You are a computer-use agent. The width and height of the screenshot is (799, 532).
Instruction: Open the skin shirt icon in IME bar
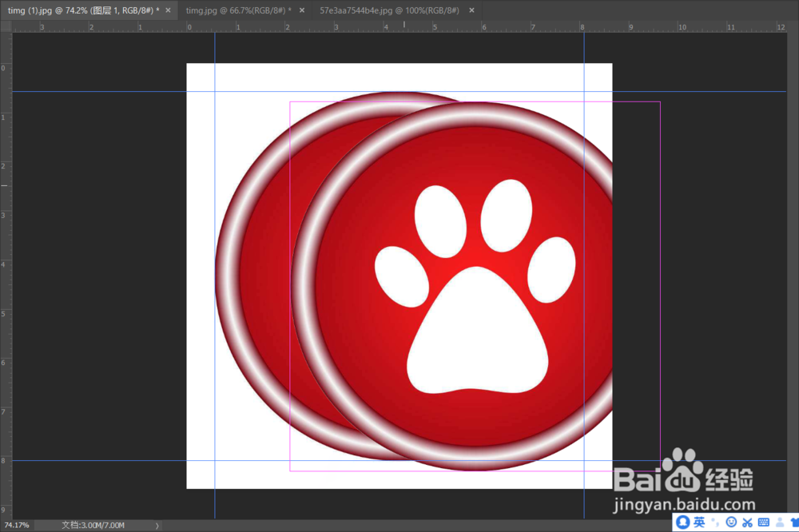(794, 522)
